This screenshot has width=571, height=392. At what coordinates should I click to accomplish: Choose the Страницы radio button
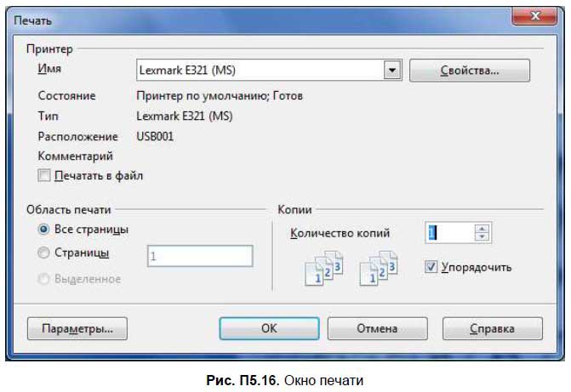click(x=43, y=253)
